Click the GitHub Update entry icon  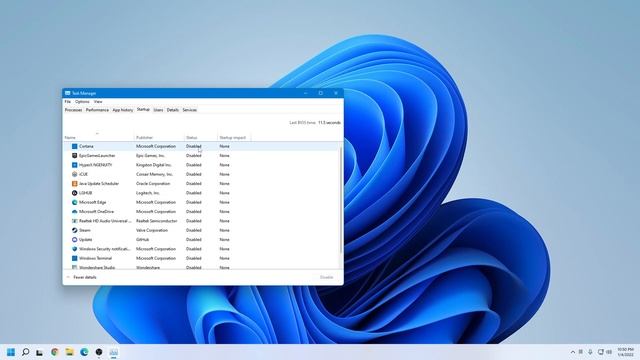[74, 240]
